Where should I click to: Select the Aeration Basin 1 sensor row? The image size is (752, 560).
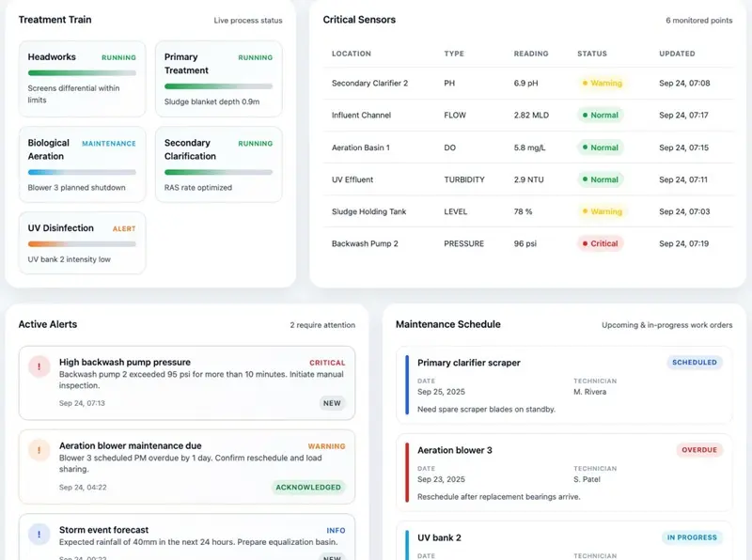pos(522,148)
